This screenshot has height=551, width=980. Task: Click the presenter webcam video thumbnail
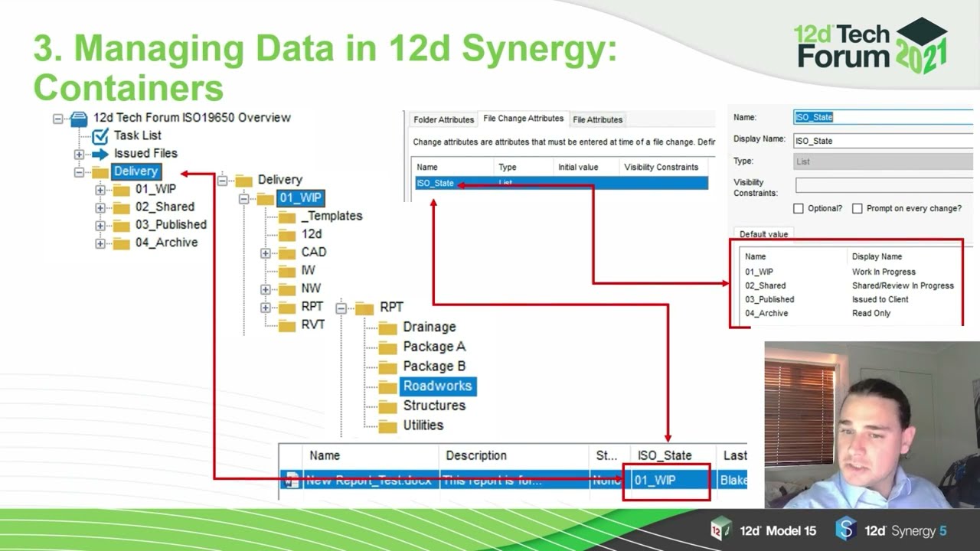pyautogui.click(x=872, y=425)
